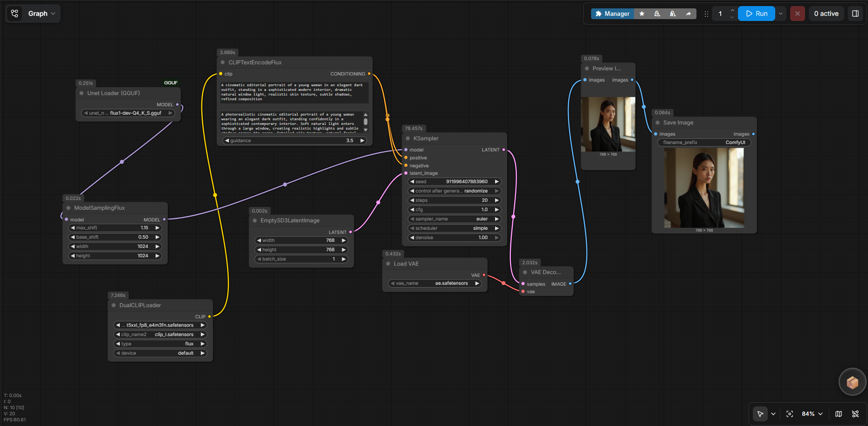Increase guidance value with right arrow
868x426 pixels.
[362, 141]
